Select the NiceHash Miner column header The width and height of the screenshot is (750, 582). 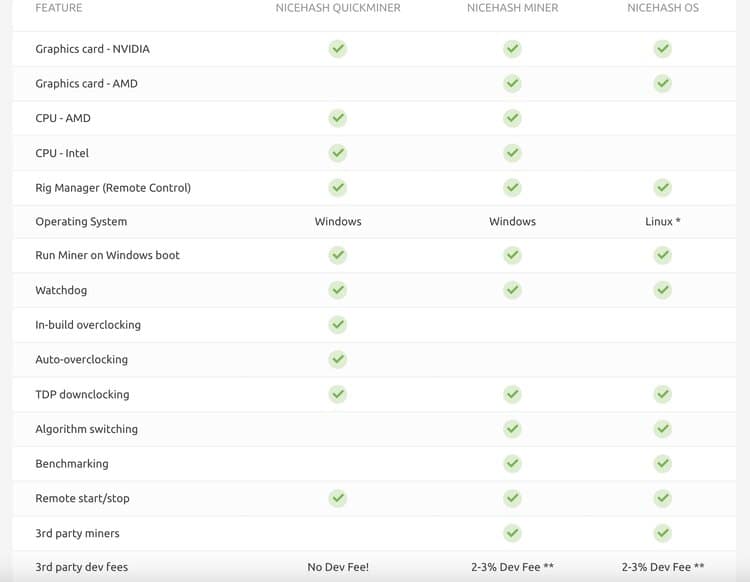pyautogui.click(x=512, y=8)
